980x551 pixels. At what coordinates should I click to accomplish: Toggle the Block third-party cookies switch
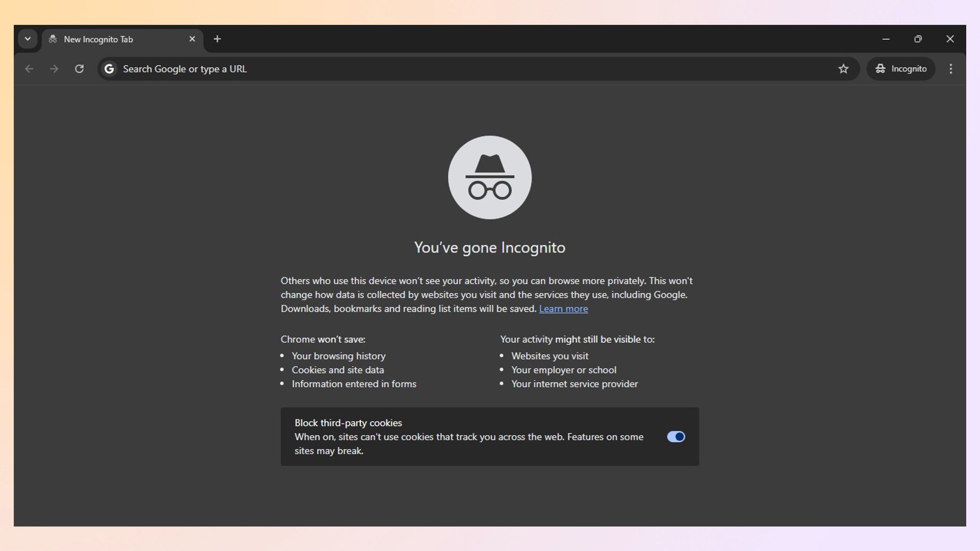pos(675,437)
